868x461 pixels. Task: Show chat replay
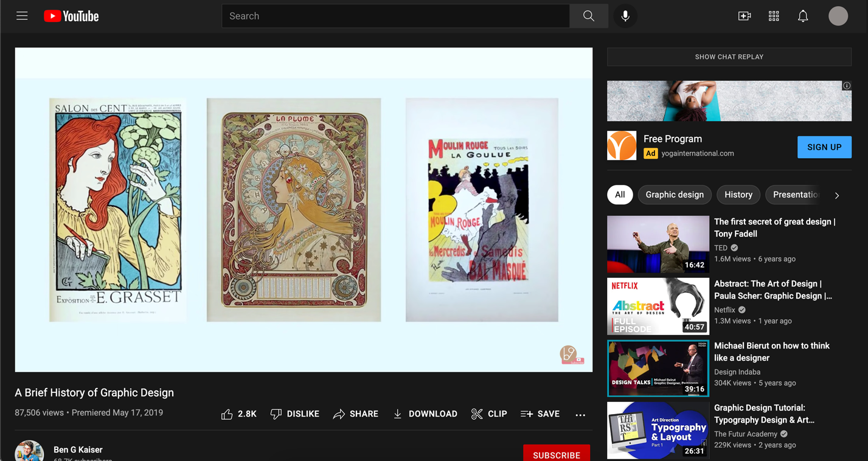tap(729, 57)
